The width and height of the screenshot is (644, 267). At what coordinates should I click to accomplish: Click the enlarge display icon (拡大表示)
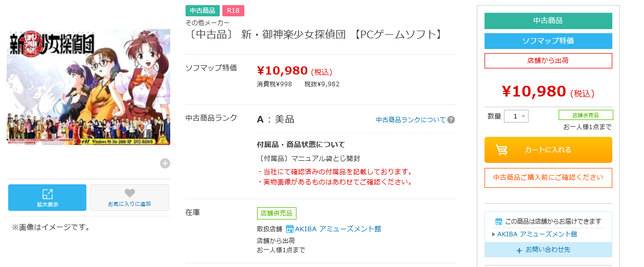tap(48, 194)
